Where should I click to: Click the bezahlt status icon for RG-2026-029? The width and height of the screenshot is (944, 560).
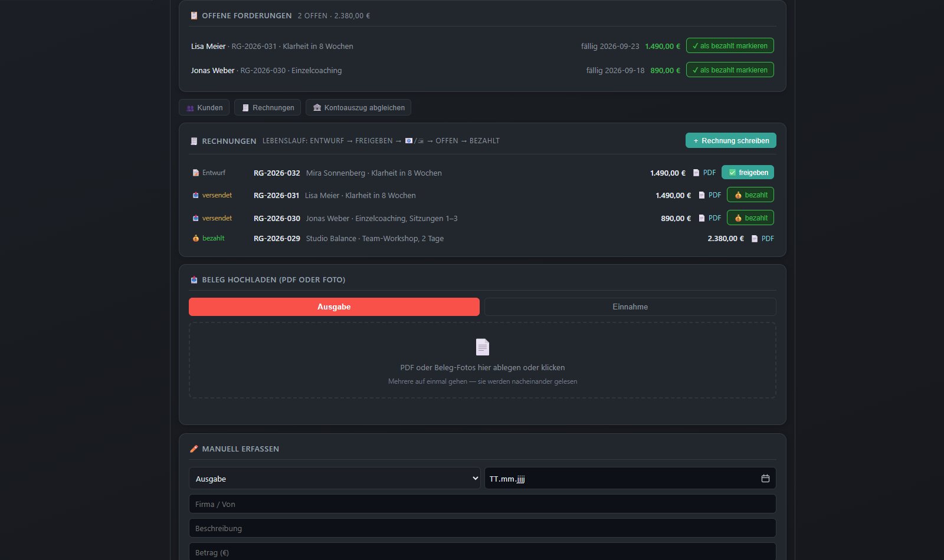(x=196, y=239)
